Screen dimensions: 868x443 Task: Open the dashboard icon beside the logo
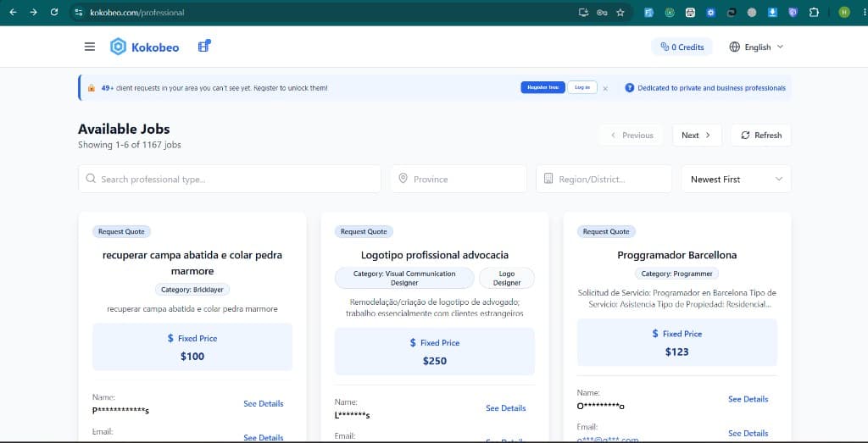[204, 46]
